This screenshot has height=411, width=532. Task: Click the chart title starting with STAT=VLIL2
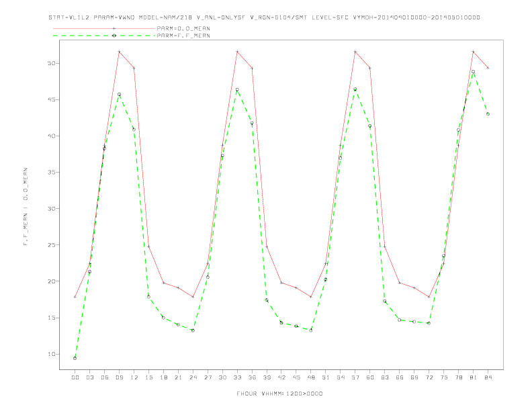tap(264, 17)
